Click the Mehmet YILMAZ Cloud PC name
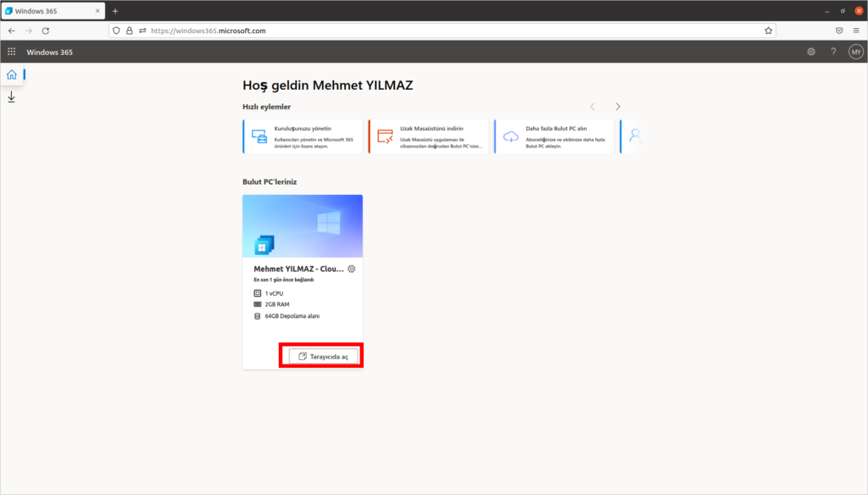 [298, 269]
